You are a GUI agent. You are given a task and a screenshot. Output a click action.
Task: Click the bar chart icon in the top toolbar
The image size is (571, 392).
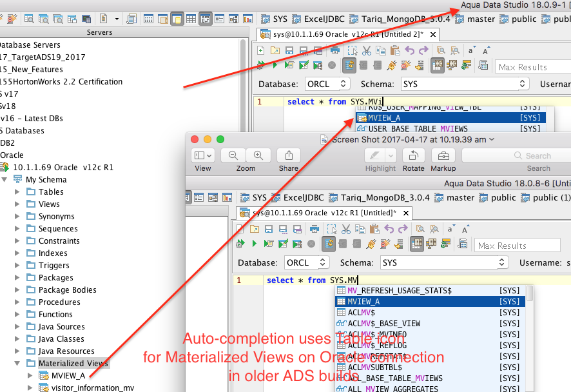tap(247, 19)
